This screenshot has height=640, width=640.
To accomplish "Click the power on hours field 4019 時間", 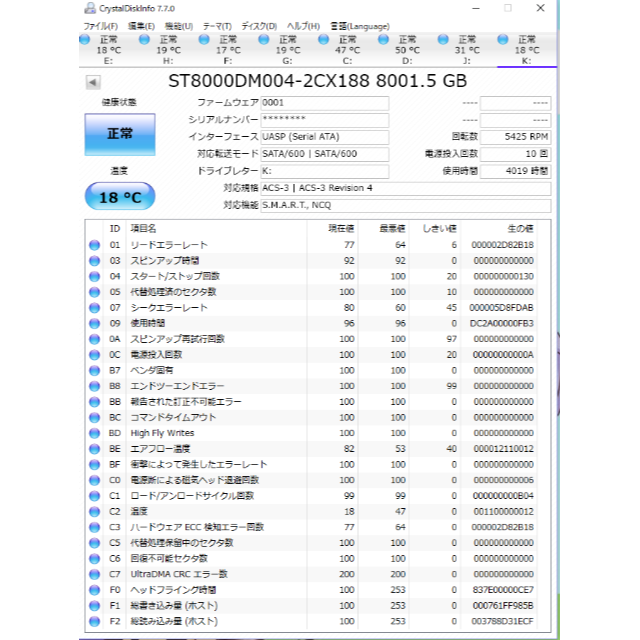I will click(516, 171).
